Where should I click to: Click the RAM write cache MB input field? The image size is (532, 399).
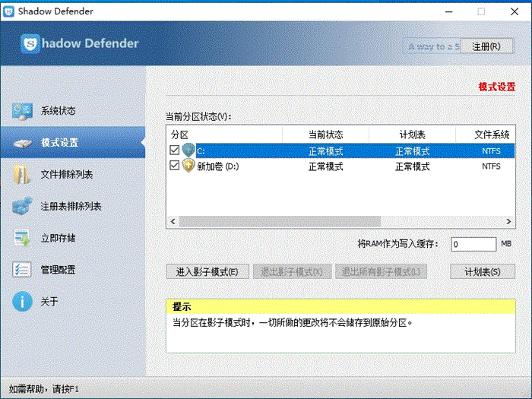[x=473, y=244]
